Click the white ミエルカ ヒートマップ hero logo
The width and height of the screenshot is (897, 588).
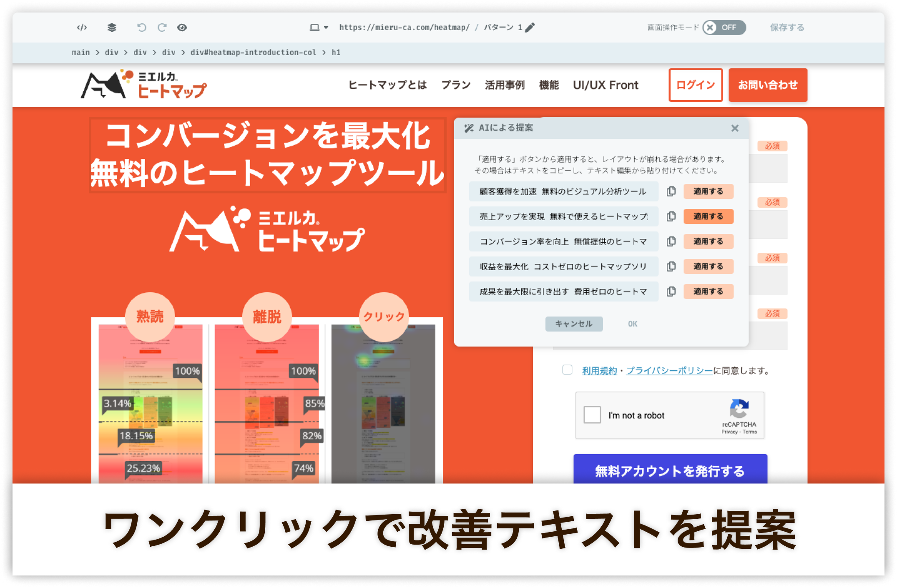pyautogui.click(x=267, y=229)
